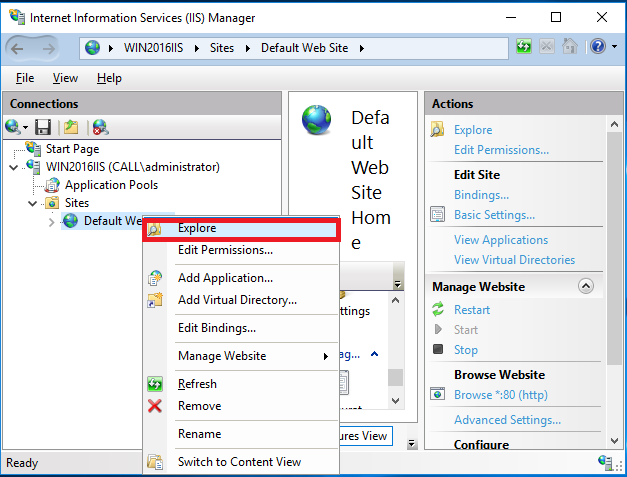The image size is (627, 477).
Task: Select Application Pools in the tree
Action: (x=111, y=185)
